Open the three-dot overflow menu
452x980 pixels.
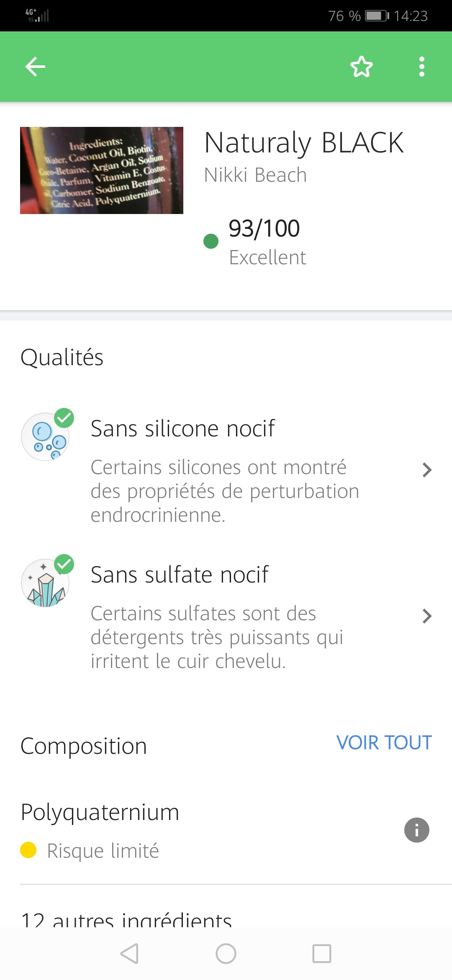[x=421, y=67]
